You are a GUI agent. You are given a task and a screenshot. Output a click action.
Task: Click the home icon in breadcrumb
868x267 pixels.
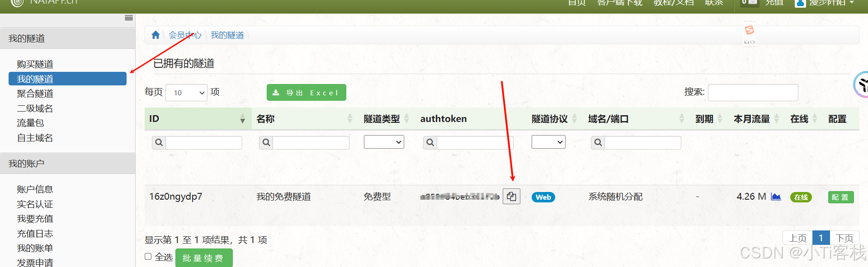pos(156,35)
